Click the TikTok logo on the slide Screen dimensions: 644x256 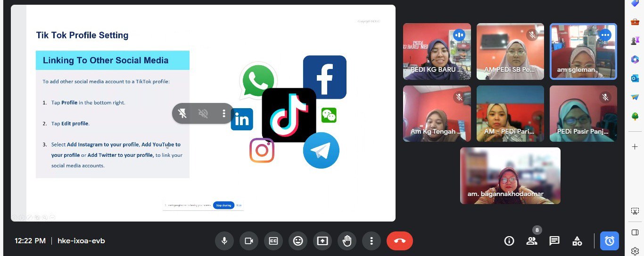click(289, 115)
